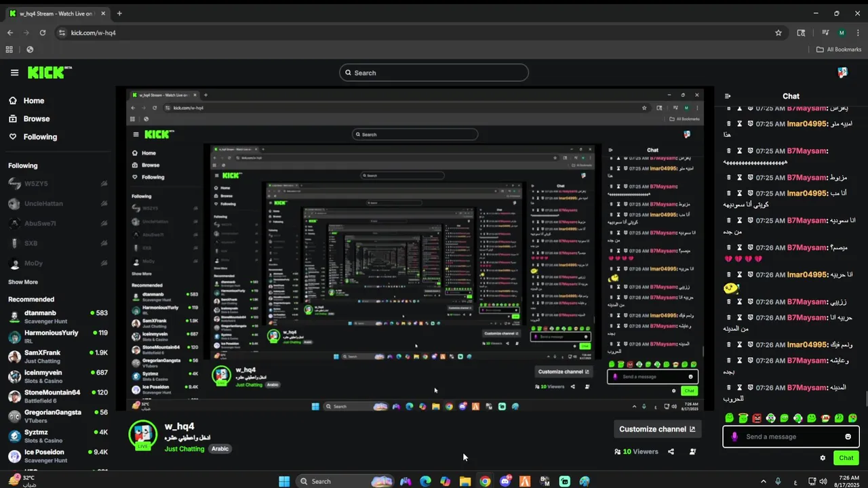Send message with the green Chat button
Viewport: 868px width, 488px height.
(846, 458)
